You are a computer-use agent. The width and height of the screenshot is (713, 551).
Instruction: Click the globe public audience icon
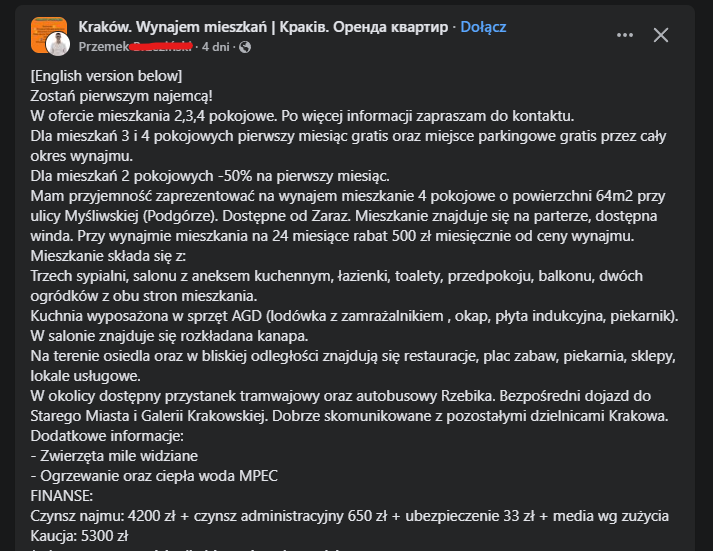point(246,46)
